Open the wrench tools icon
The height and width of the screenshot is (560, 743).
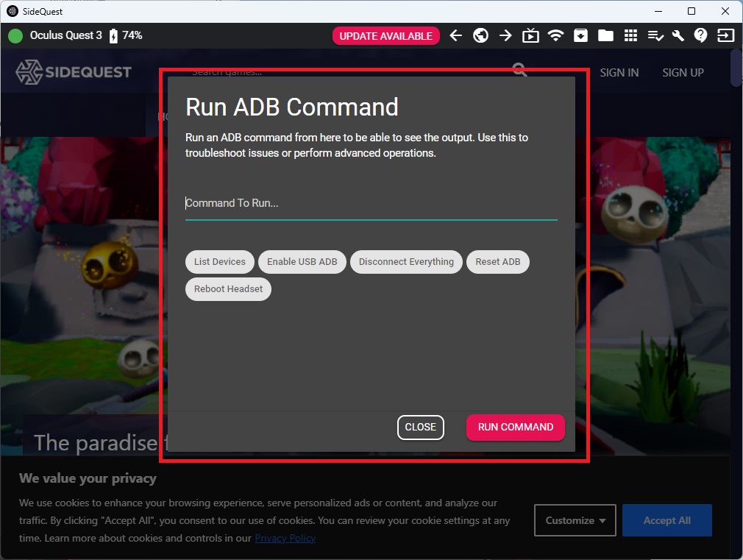click(678, 35)
